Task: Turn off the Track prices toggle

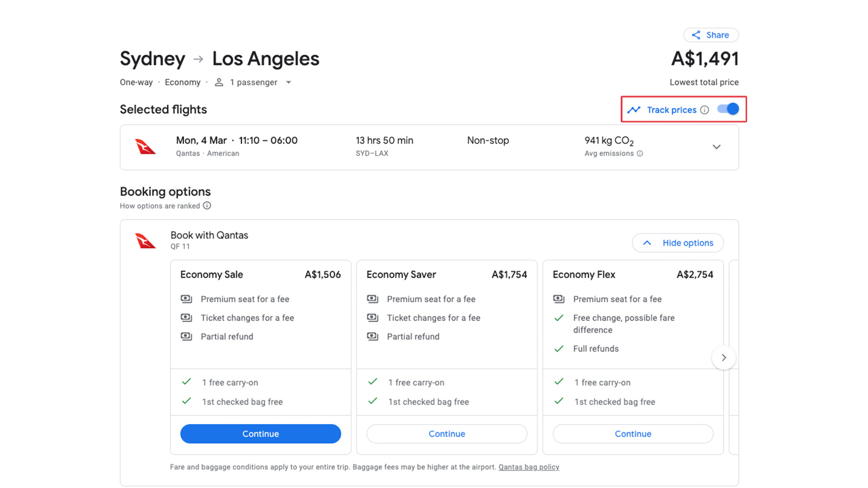Action: click(x=728, y=109)
